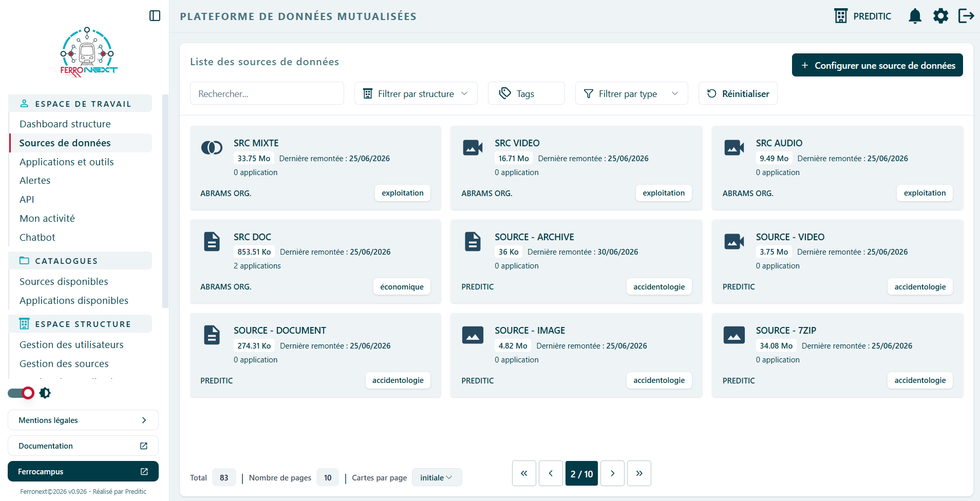The width and height of the screenshot is (980, 501).
Task: Click Ferrocampus external link icon
Action: [x=144, y=471]
